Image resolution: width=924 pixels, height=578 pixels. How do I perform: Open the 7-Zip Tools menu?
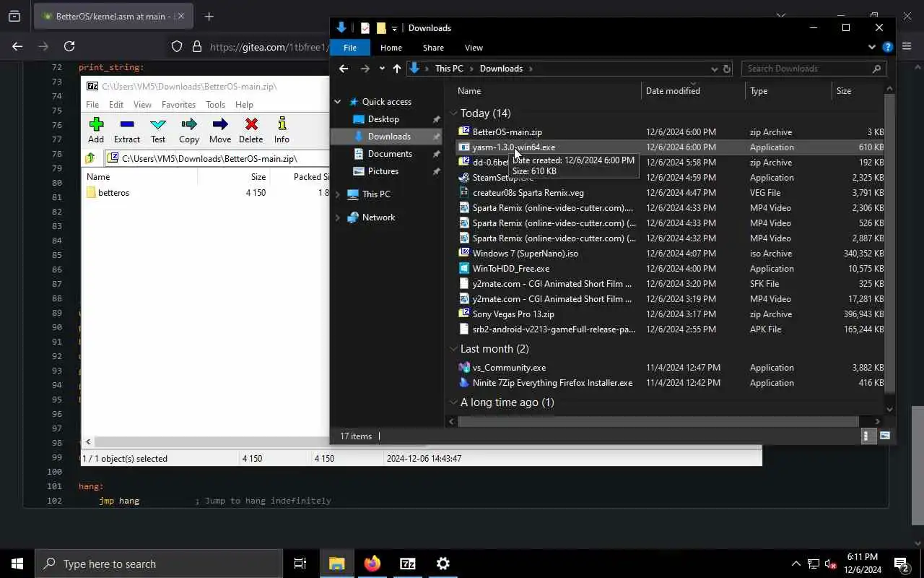pyautogui.click(x=215, y=105)
